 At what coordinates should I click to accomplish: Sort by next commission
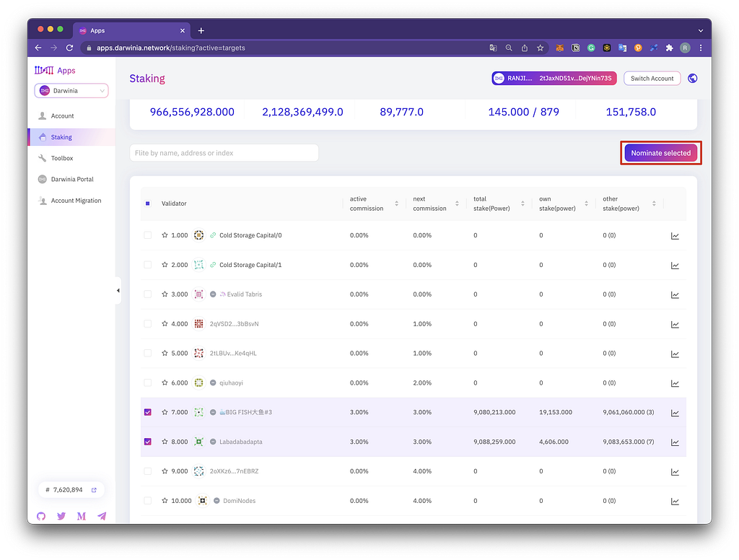(457, 204)
